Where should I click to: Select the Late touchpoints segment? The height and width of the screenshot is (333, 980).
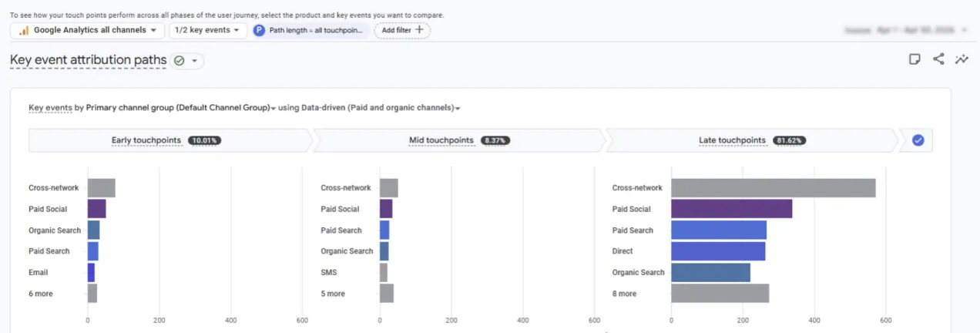(x=752, y=140)
